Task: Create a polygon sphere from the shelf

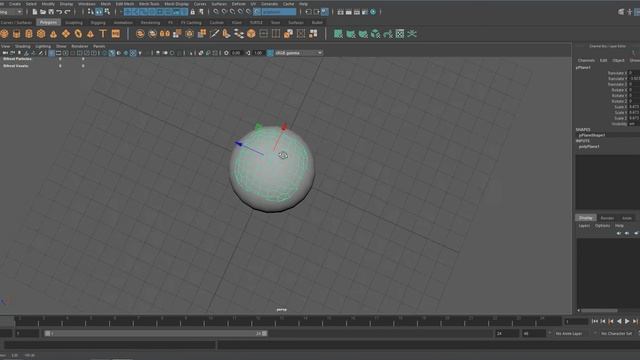Action: coord(4,34)
